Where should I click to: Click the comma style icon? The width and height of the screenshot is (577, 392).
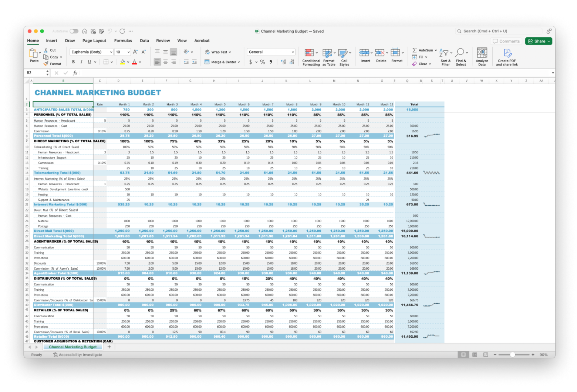pyautogui.click(x=271, y=62)
